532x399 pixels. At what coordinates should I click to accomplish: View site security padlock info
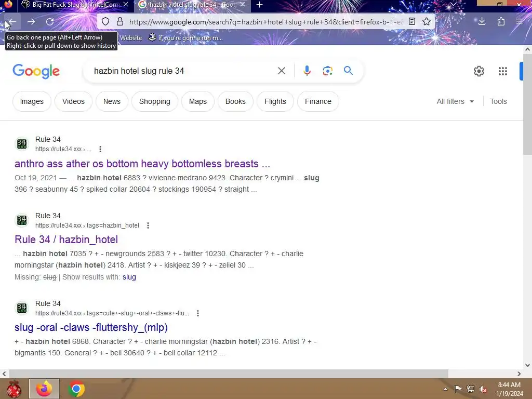click(x=120, y=22)
